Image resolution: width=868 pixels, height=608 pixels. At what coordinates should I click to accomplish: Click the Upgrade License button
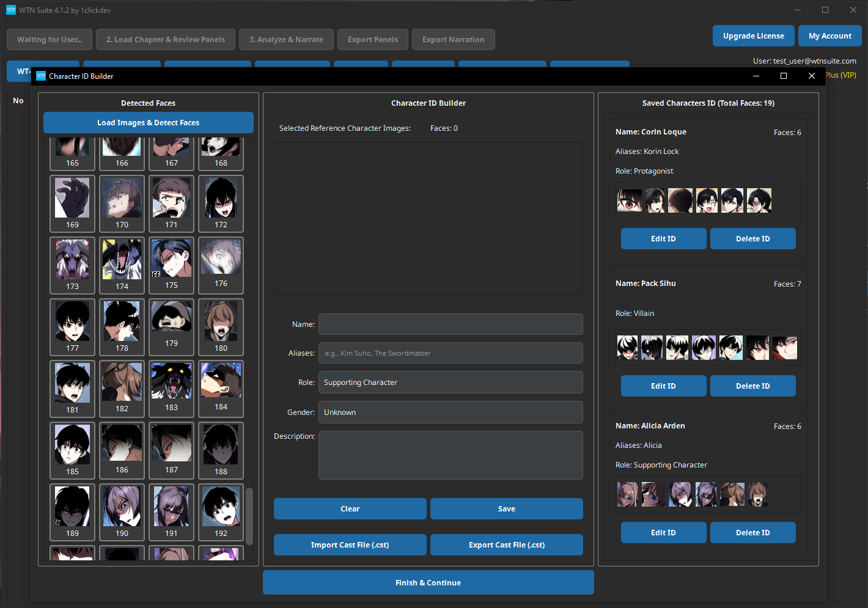pyautogui.click(x=753, y=35)
